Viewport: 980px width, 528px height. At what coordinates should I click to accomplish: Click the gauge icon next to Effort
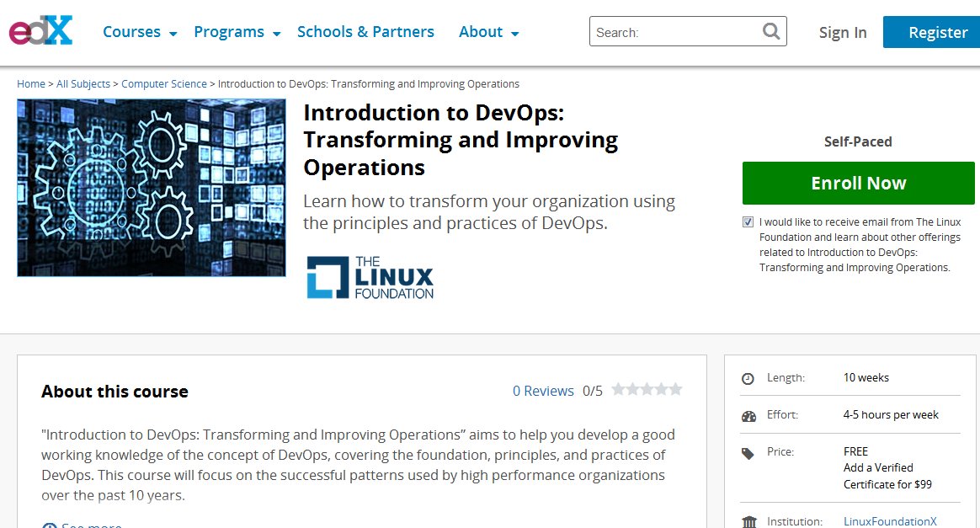click(x=748, y=416)
